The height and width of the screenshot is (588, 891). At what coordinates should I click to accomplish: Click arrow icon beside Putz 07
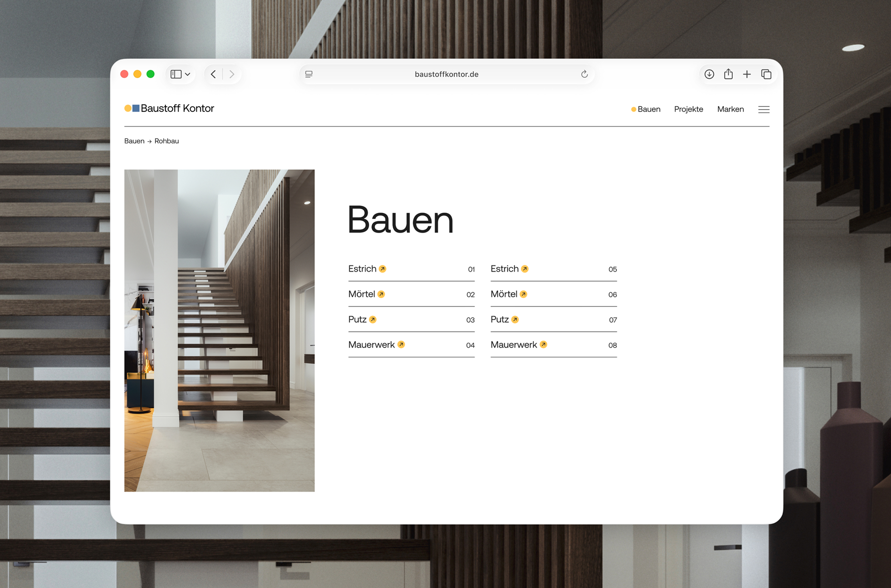[515, 319]
